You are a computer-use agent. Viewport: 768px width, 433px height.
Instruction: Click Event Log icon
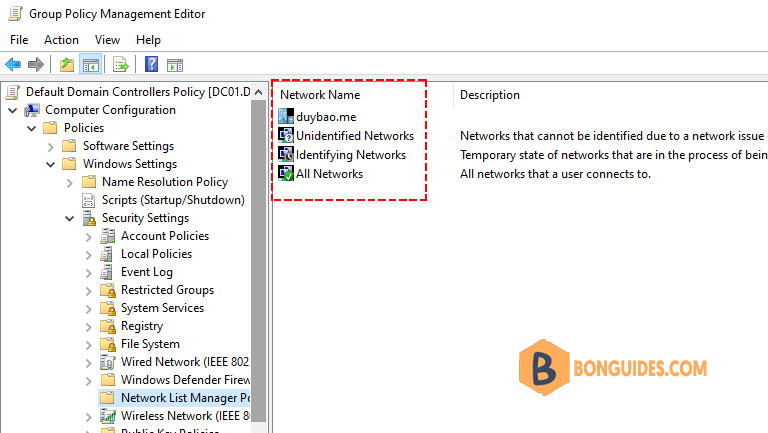(107, 272)
